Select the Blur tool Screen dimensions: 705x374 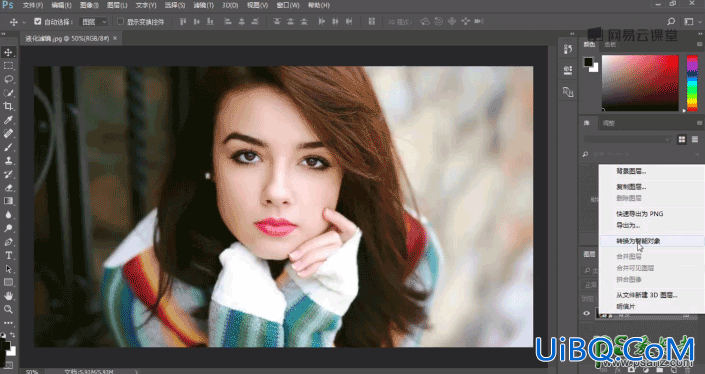click(8, 214)
